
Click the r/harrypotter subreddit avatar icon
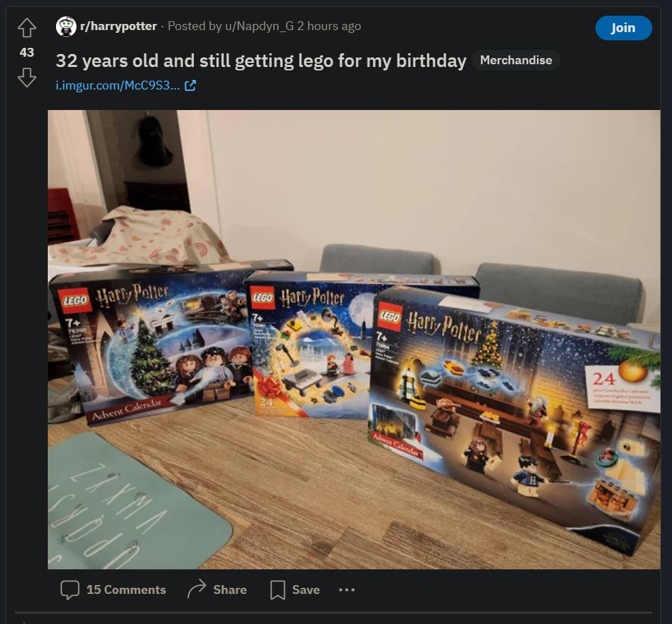(x=66, y=27)
